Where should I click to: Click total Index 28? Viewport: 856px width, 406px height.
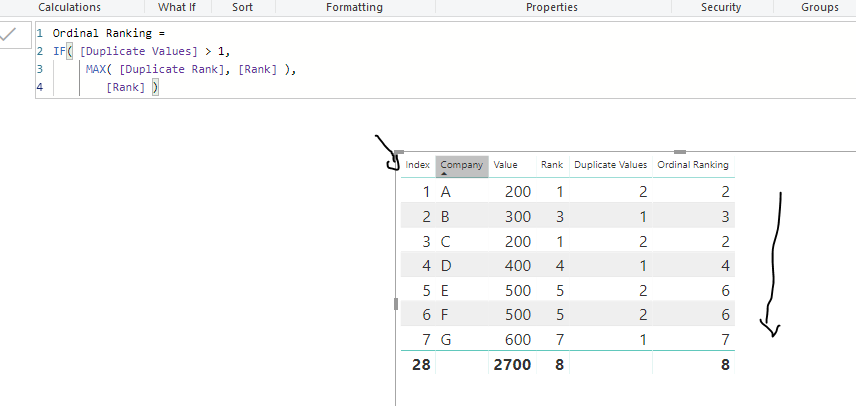[x=421, y=365]
